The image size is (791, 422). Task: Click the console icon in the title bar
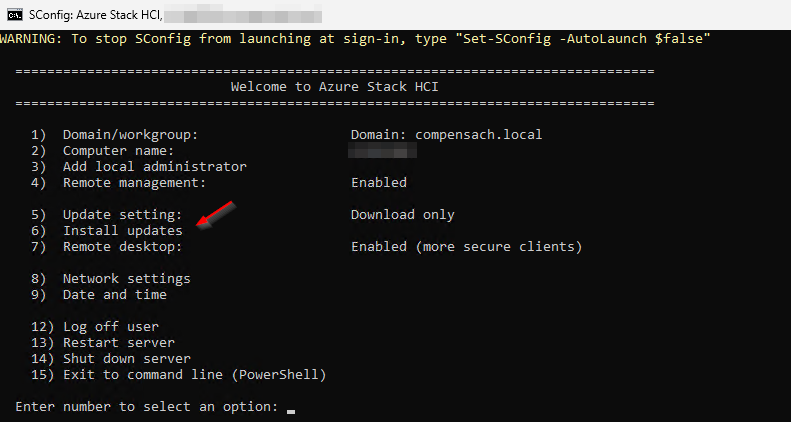click(x=14, y=13)
